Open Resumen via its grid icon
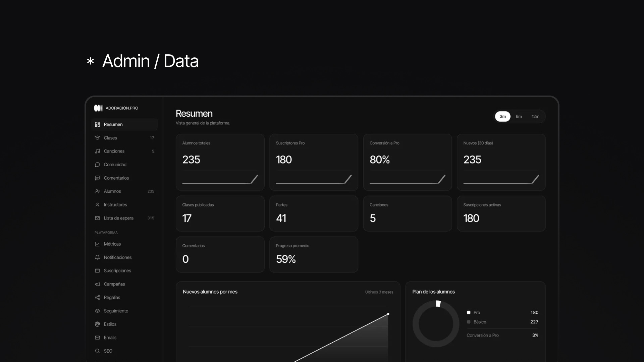Screen dimensions: 644x362 click(x=97, y=124)
